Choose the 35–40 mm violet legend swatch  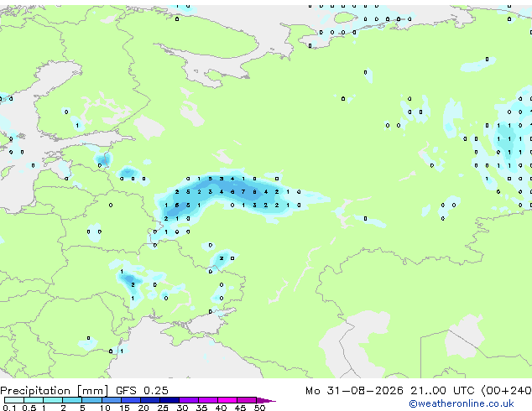point(208,400)
